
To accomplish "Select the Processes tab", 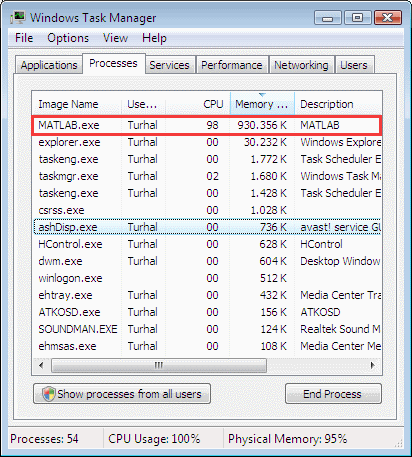I will pyautogui.click(x=113, y=63).
